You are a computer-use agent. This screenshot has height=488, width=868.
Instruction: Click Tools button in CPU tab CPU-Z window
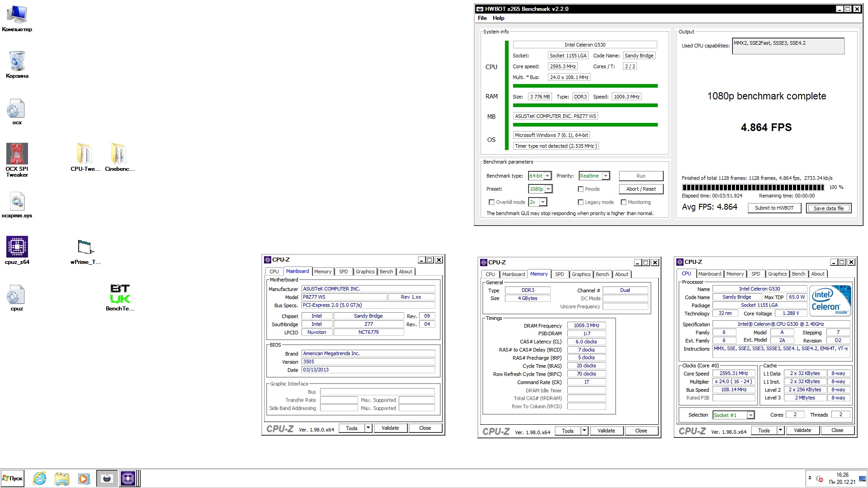[764, 430]
